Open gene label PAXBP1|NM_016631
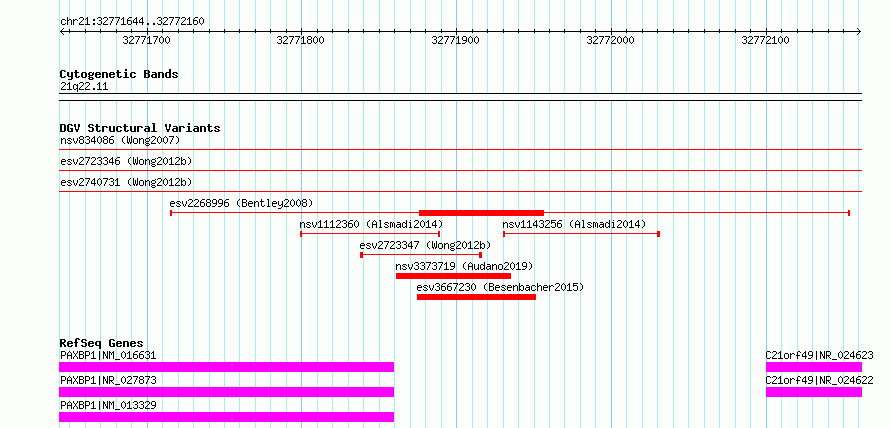Viewport: 890px width, 428px height. pos(108,356)
